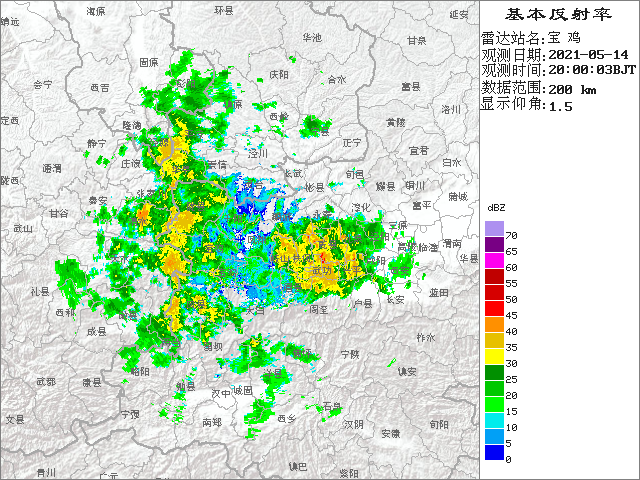Select the magenta legend color swatch

coord(494,261)
